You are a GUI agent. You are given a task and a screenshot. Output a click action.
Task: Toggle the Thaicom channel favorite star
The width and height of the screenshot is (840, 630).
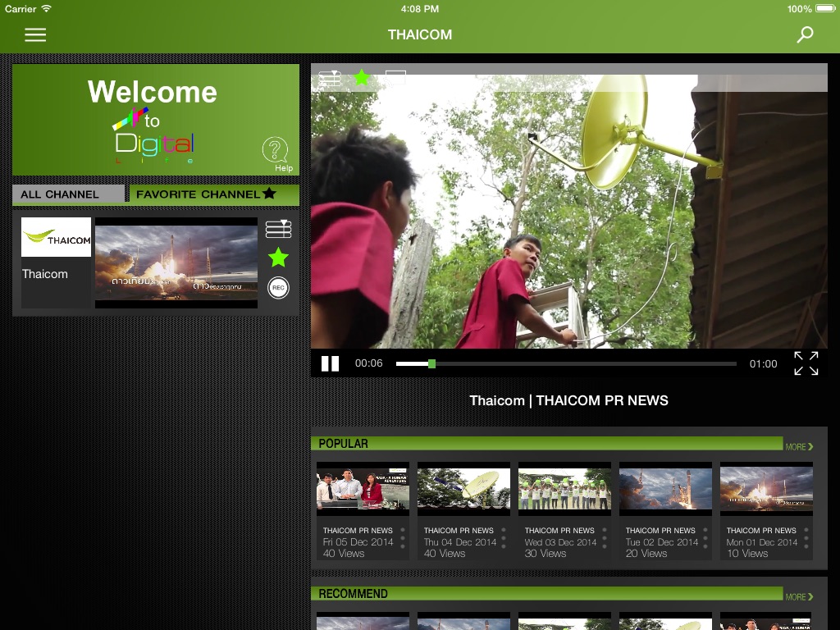pyautogui.click(x=279, y=258)
